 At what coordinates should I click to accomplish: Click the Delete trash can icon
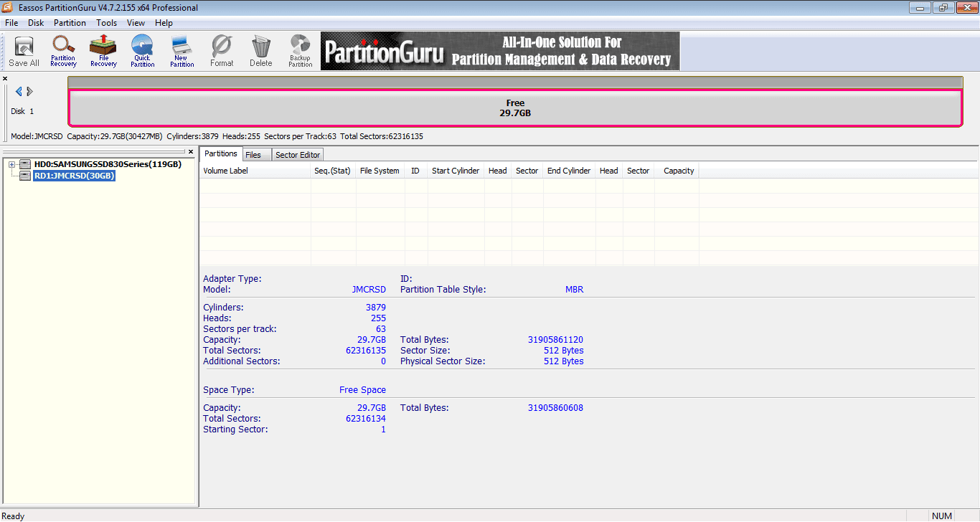[x=261, y=51]
